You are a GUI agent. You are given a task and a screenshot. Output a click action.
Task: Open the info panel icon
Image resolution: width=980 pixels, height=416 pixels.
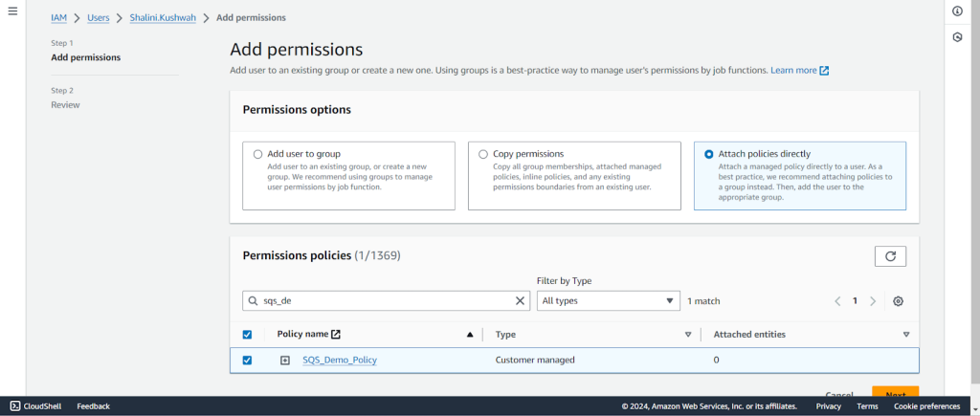click(957, 11)
